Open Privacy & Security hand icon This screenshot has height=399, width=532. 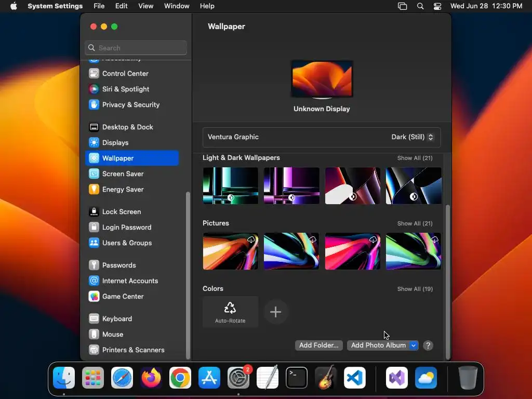(x=94, y=104)
